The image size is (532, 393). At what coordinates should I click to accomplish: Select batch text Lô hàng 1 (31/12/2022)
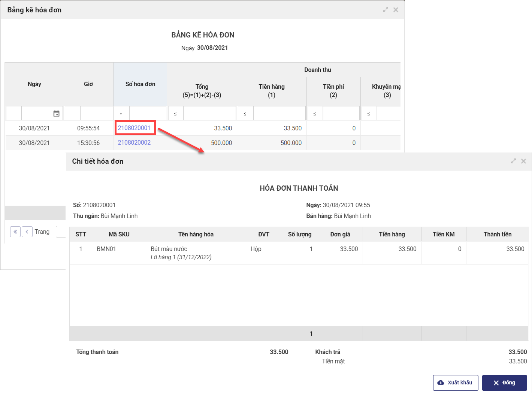pyautogui.click(x=181, y=257)
